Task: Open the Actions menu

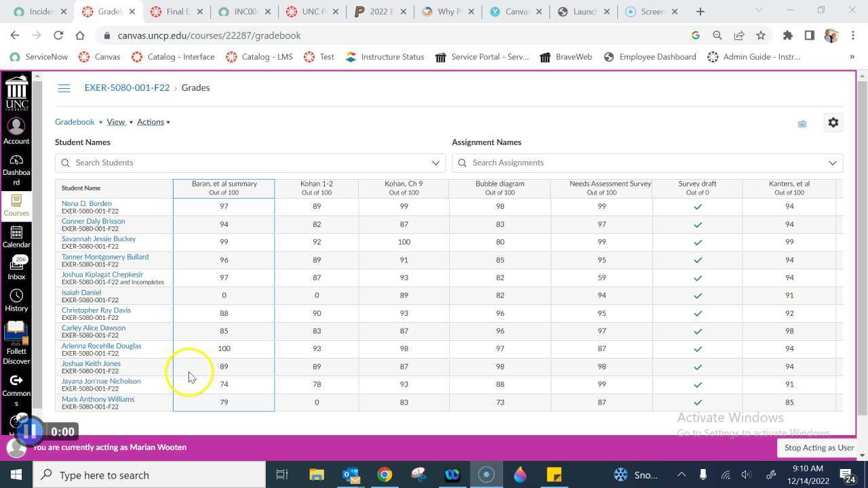Action: (153, 122)
